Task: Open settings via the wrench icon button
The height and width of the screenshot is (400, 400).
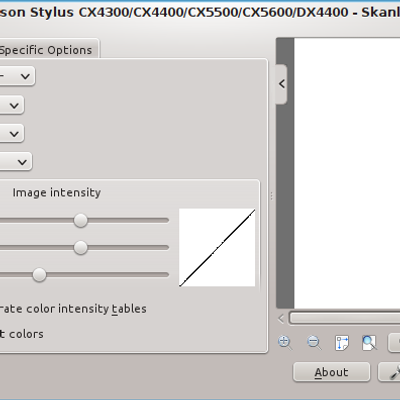Action: (x=389, y=372)
